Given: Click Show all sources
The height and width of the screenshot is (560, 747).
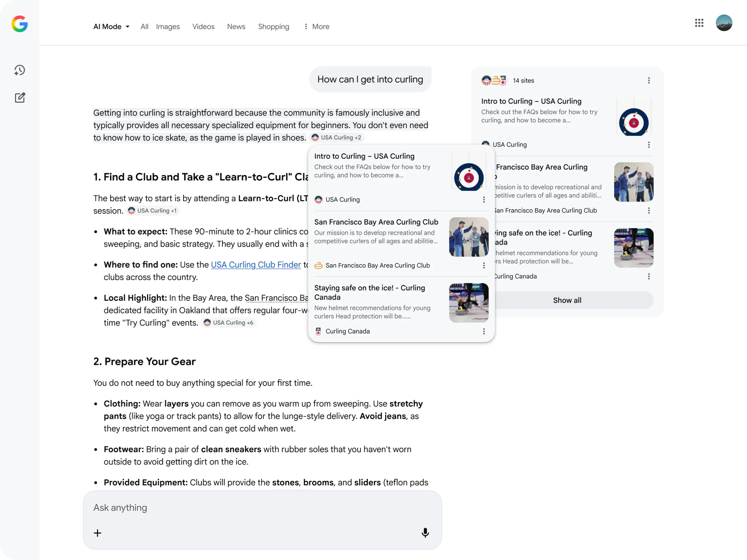Looking at the screenshot, I should tap(567, 300).
